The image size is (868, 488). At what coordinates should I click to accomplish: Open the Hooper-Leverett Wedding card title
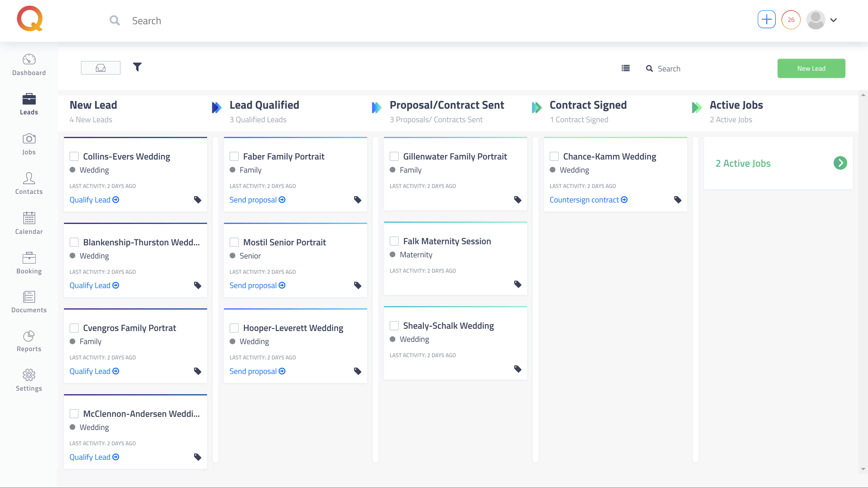[293, 328]
